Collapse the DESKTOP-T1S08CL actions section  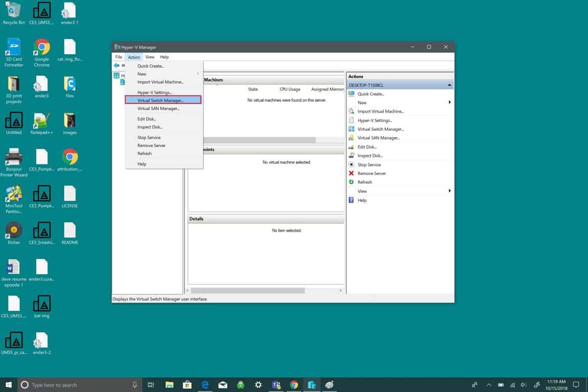[x=449, y=85]
